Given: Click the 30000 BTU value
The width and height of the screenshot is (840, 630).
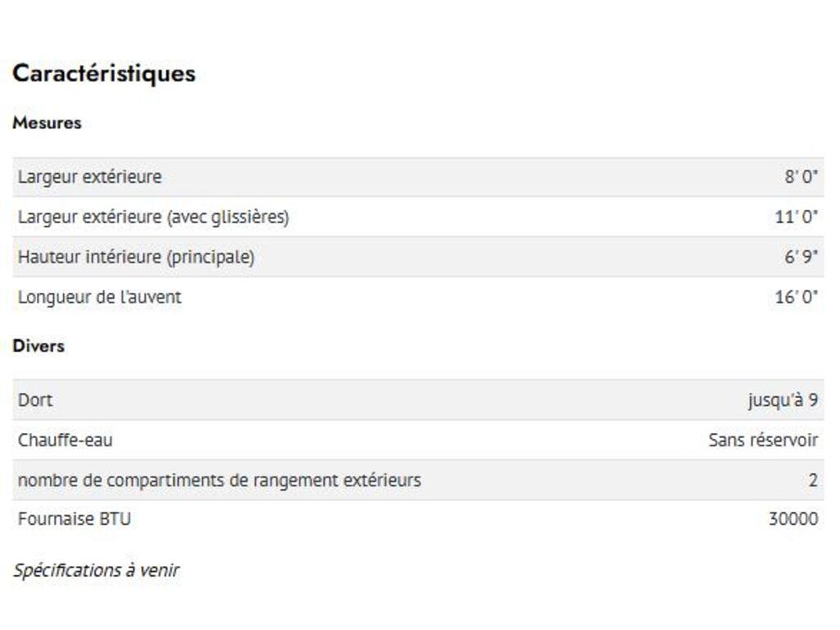Looking at the screenshot, I should pos(792,519).
